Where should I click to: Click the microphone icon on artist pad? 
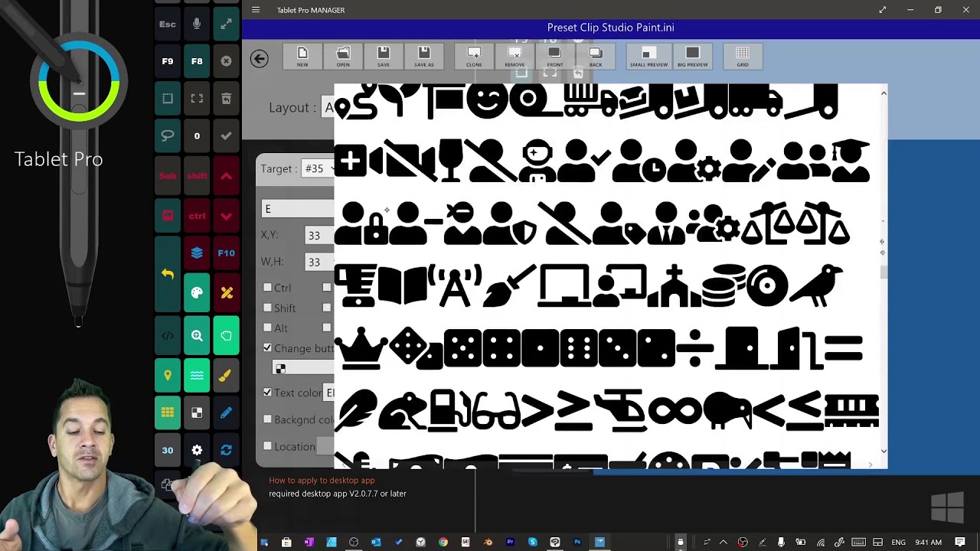197,24
